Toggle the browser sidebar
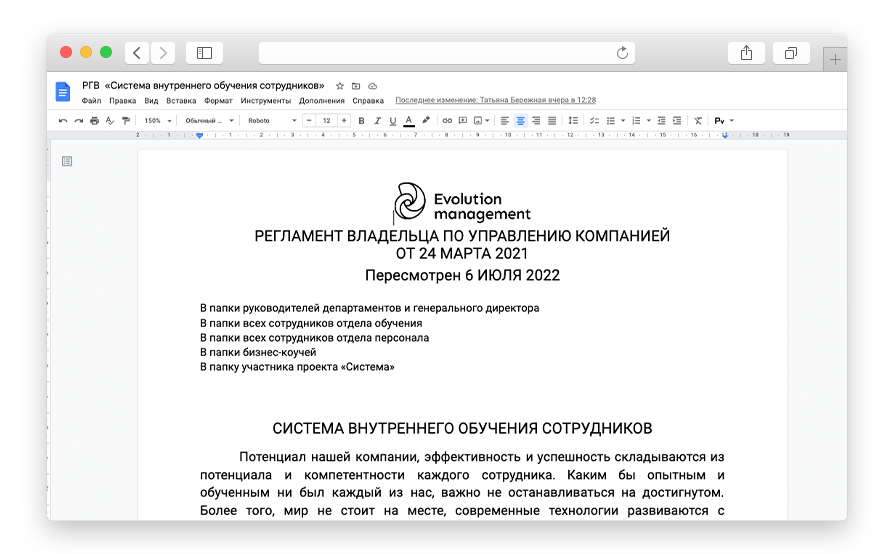Viewport: 894px width, 554px height. [204, 53]
